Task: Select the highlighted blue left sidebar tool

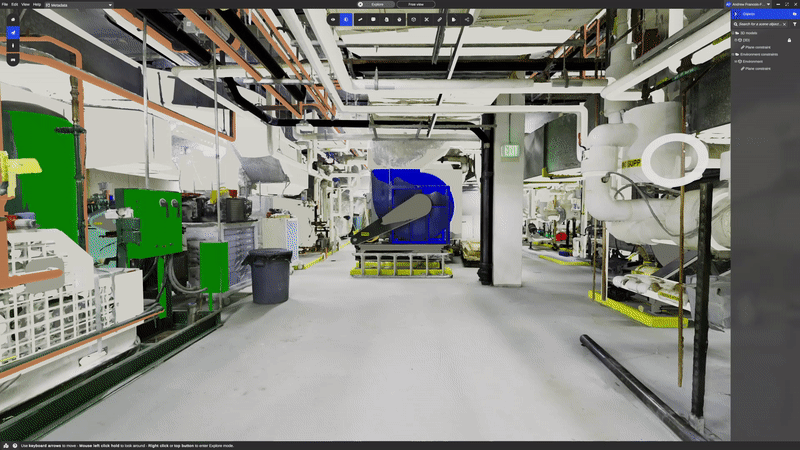Action: click(x=13, y=32)
